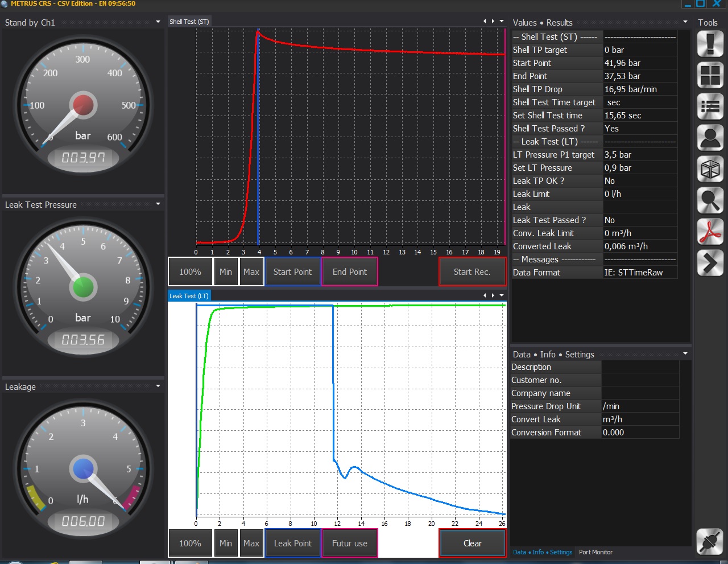Viewport: 728px width, 564px height.
Task: Open the Leak Test Pressure panel dropdown
Action: [158, 204]
